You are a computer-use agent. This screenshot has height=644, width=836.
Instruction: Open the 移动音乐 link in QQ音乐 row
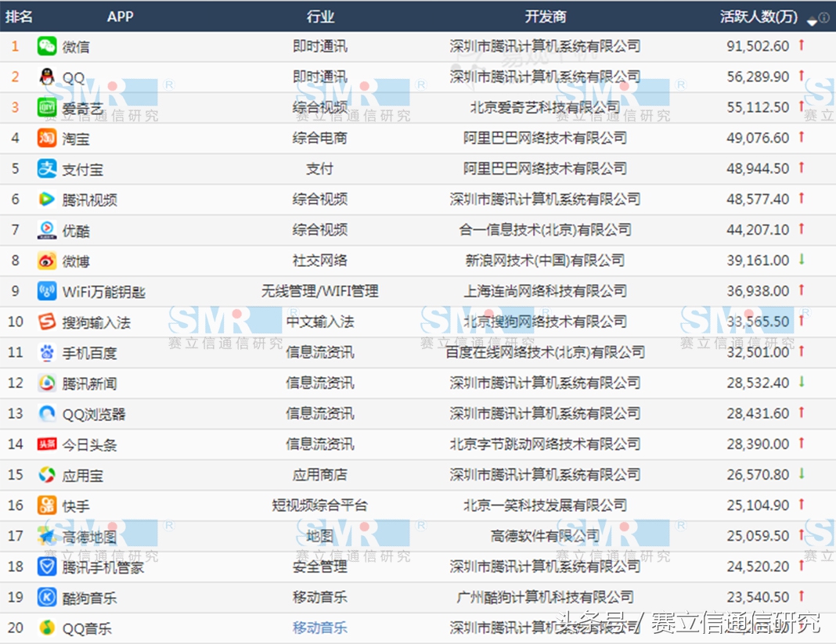(321, 628)
